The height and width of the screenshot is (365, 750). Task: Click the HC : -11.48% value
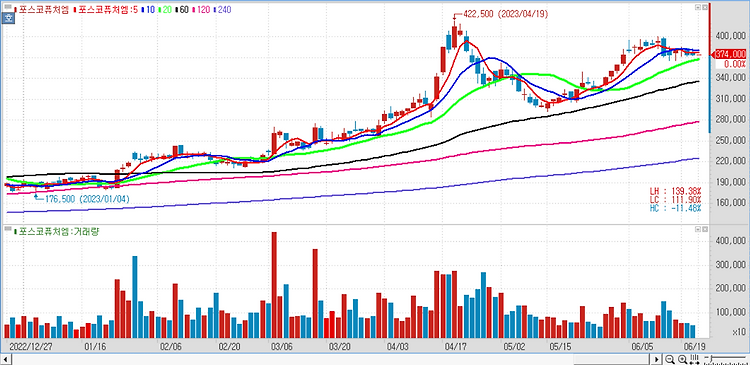coord(675,208)
